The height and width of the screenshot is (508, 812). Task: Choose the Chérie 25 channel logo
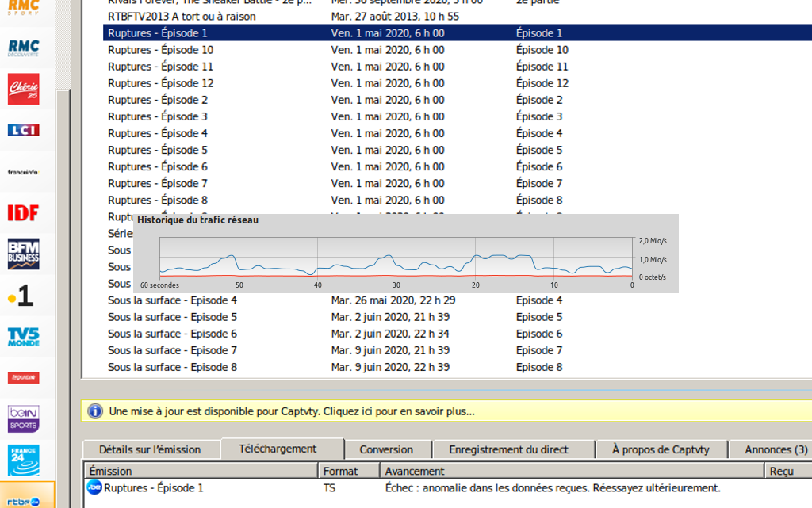click(x=23, y=89)
